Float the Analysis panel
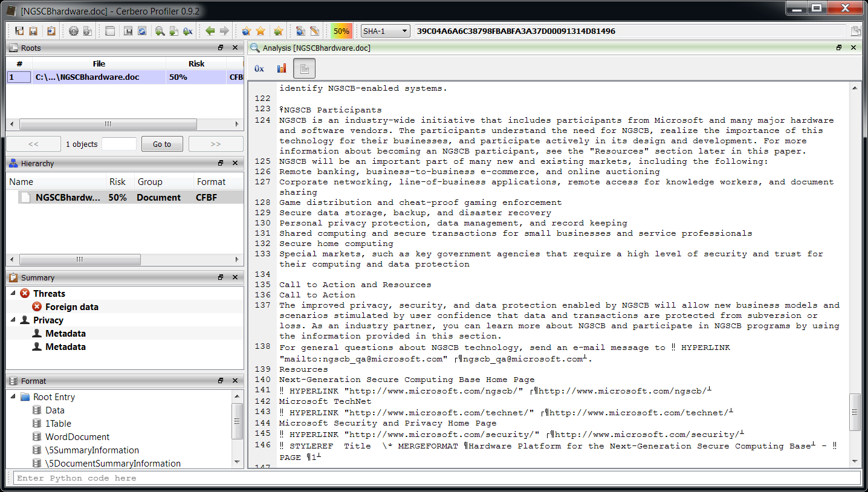This screenshot has width=868, height=492. [x=839, y=48]
